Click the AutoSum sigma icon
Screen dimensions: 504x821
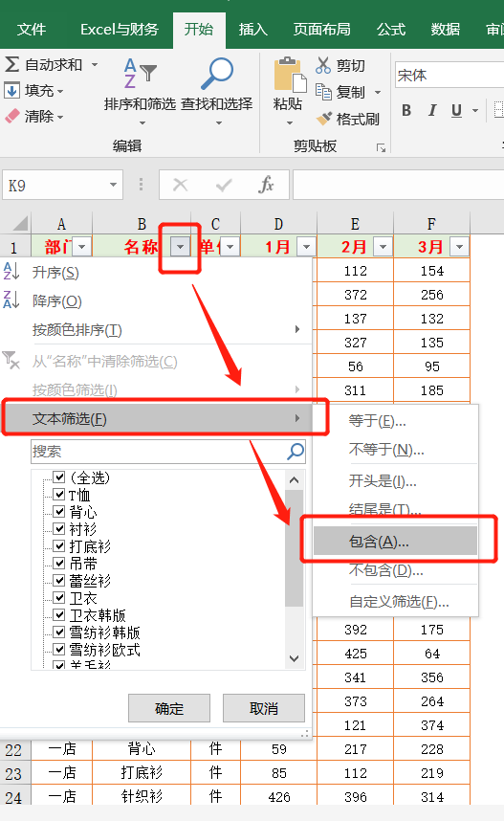[12, 64]
